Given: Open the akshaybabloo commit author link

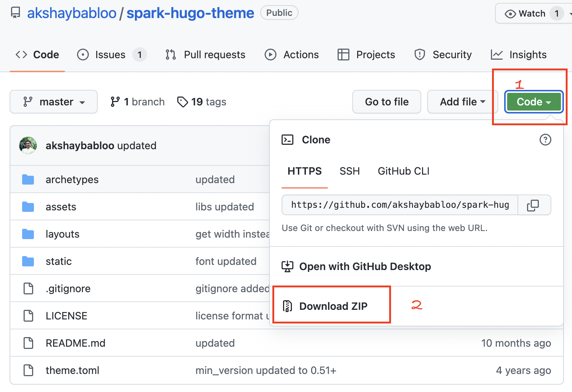Looking at the screenshot, I should coord(80,146).
